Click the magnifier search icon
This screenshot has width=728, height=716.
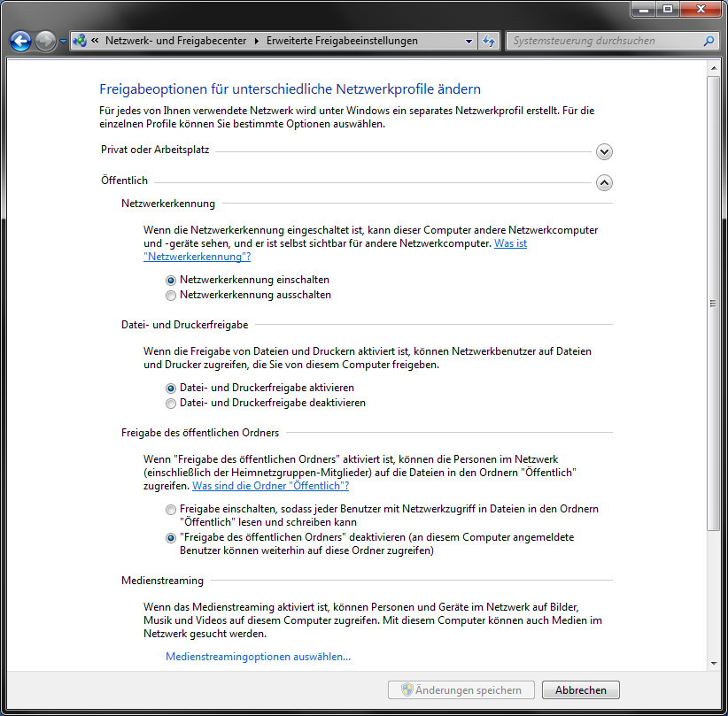(x=709, y=41)
